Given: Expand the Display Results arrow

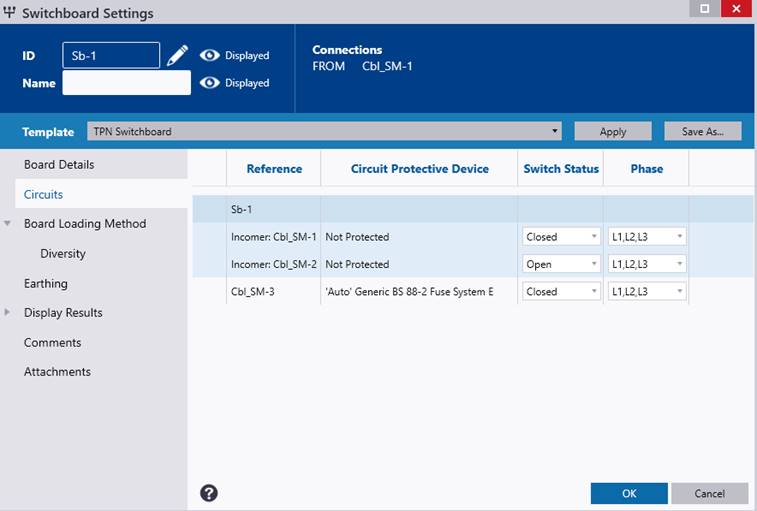Looking at the screenshot, I should (7, 312).
